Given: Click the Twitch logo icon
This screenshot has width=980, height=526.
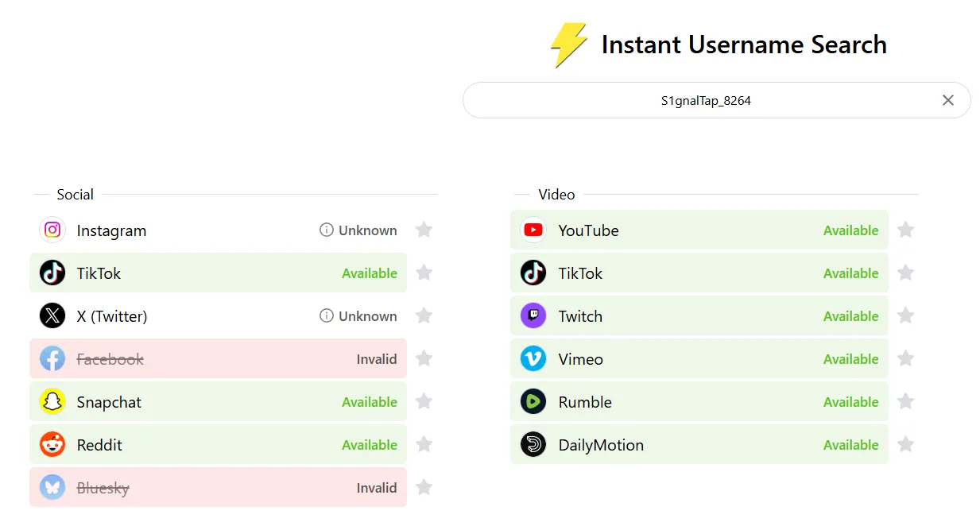Looking at the screenshot, I should coord(533,316).
